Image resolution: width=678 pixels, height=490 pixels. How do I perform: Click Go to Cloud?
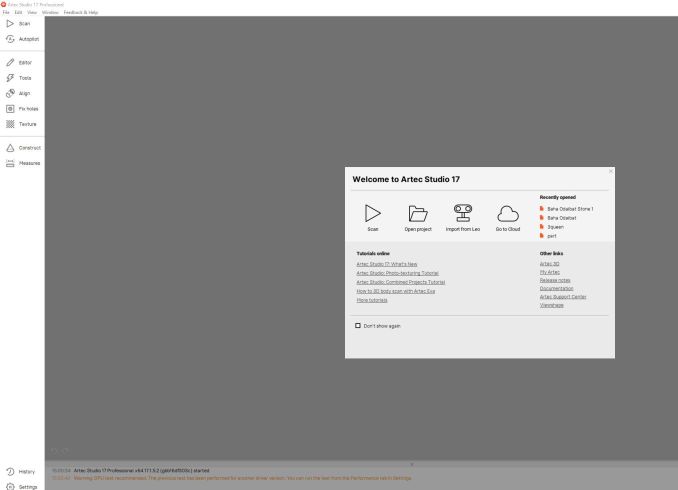[508, 218]
